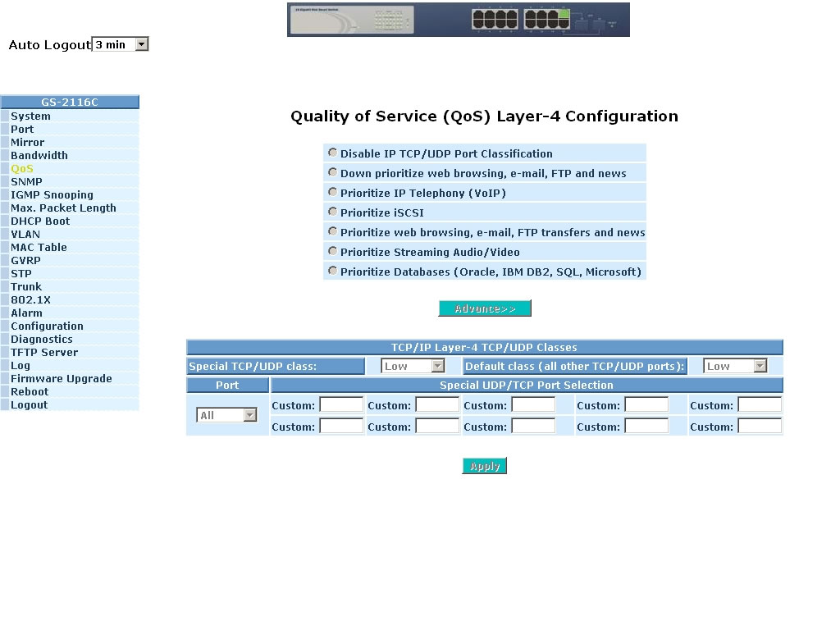
Task: Click the switch front panel image
Action: [458, 20]
